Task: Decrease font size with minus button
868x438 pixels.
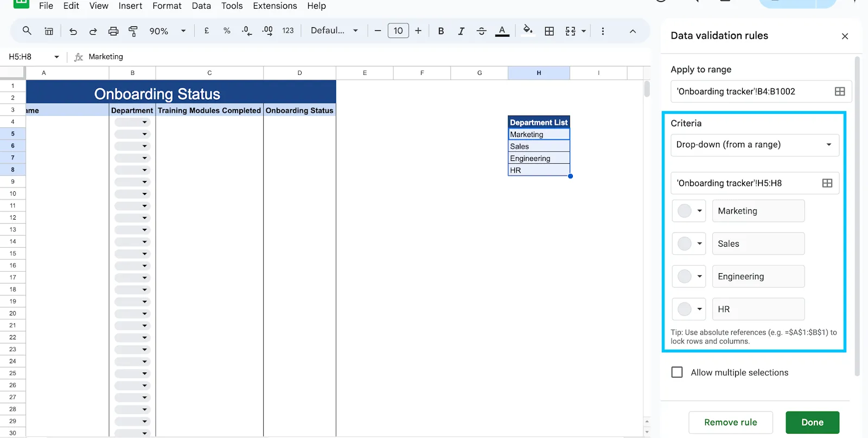Action: (x=378, y=31)
